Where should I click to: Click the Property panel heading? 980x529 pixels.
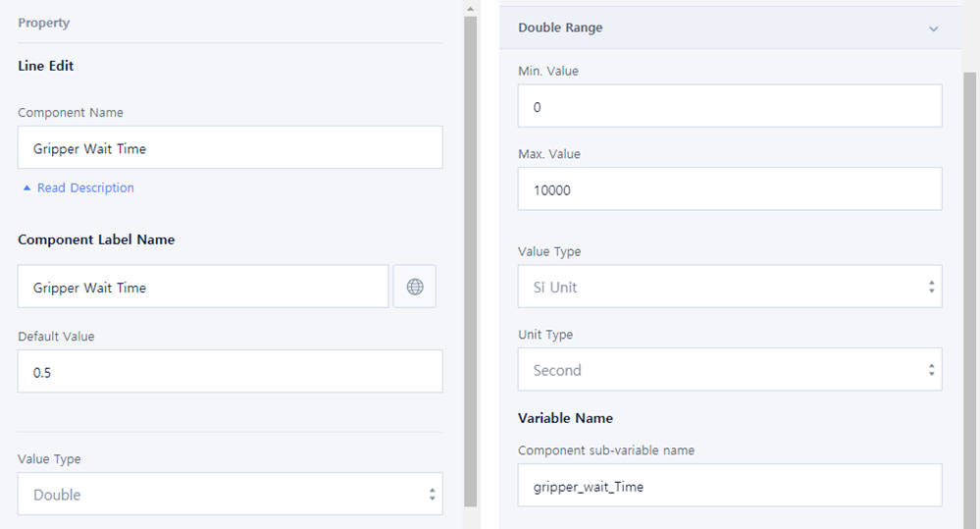click(43, 23)
